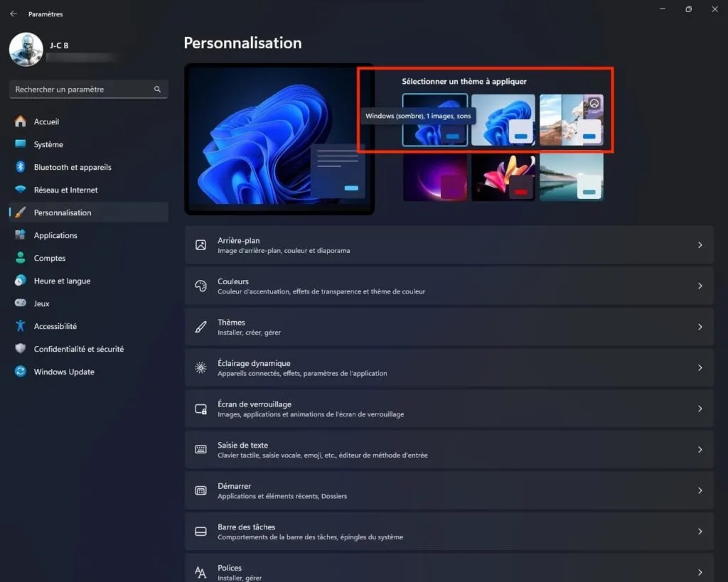Screen dimensions: 728x582
Task: Apply the purple glow theme
Action: pyautogui.click(x=435, y=177)
